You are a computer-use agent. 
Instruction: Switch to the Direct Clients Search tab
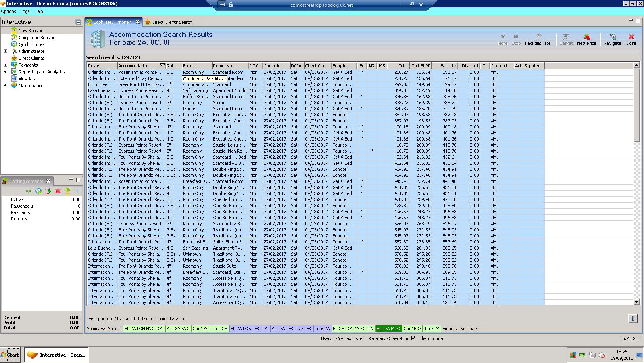(x=172, y=22)
